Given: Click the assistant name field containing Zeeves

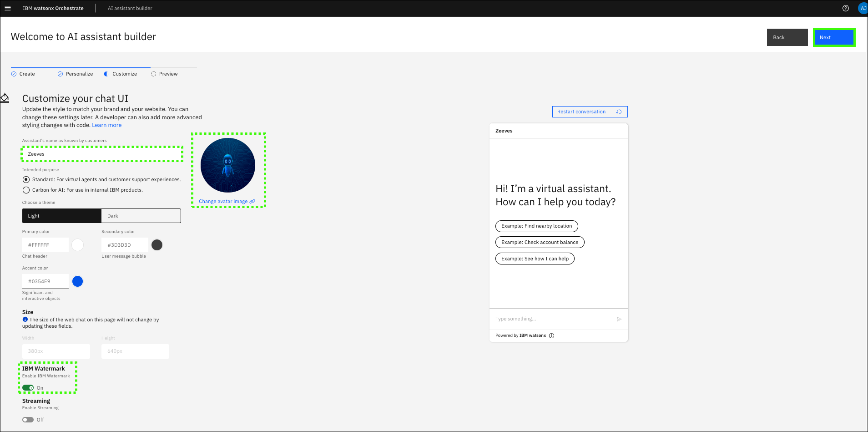Looking at the screenshot, I should click(x=102, y=154).
